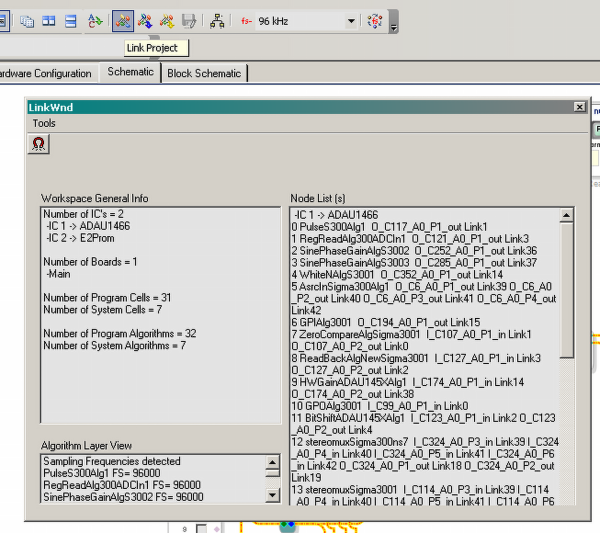Open the Tools menu in LinkWnd
600x533 pixels.
[x=44, y=123]
